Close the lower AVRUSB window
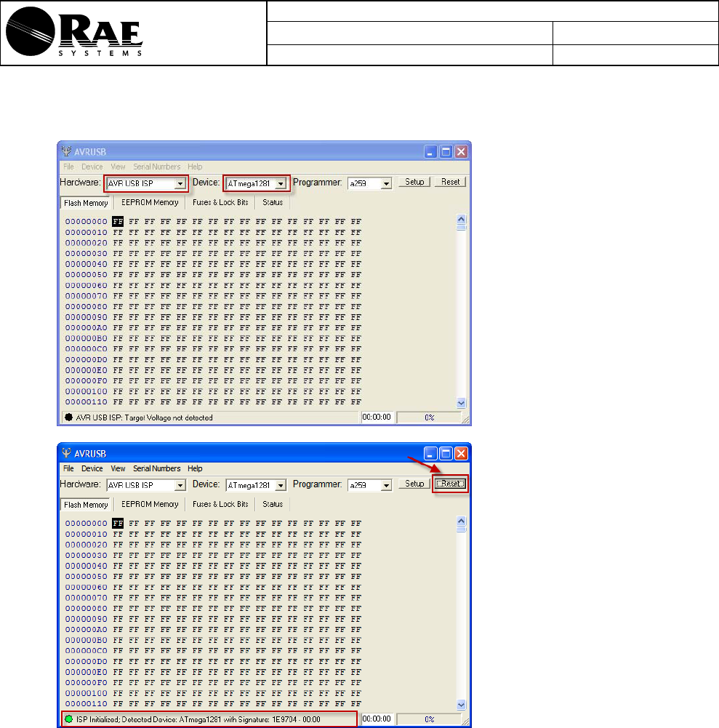The height and width of the screenshot is (728, 719). [461, 454]
